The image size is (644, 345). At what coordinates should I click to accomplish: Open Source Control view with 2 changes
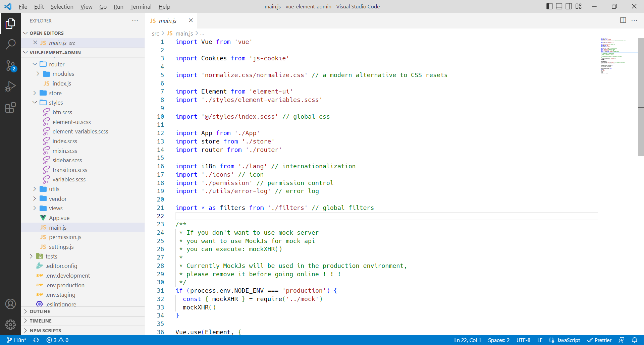[10, 66]
